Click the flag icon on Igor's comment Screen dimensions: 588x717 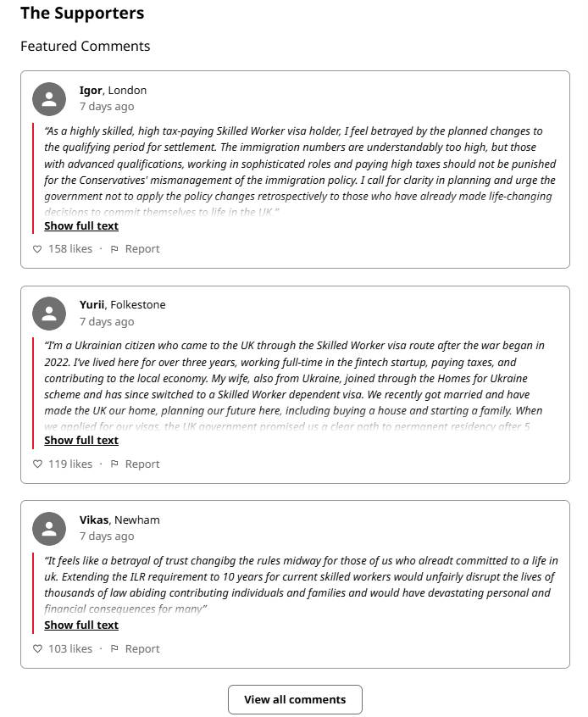[x=114, y=249]
